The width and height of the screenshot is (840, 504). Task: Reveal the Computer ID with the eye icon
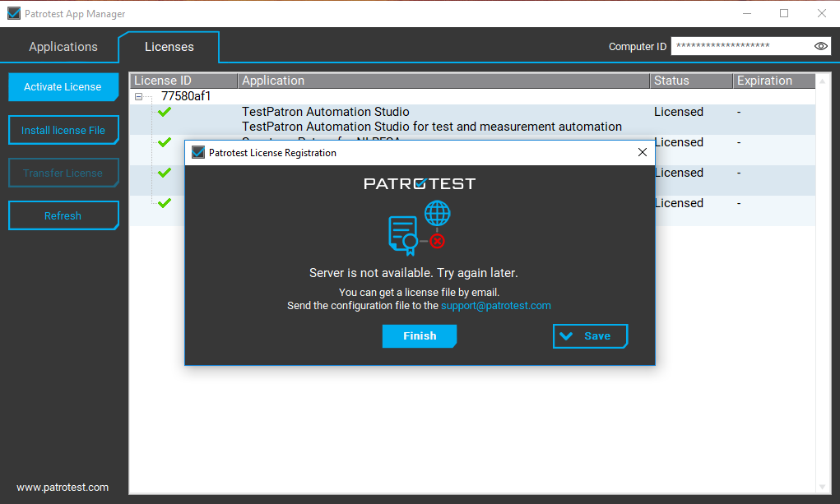click(820, 47)
